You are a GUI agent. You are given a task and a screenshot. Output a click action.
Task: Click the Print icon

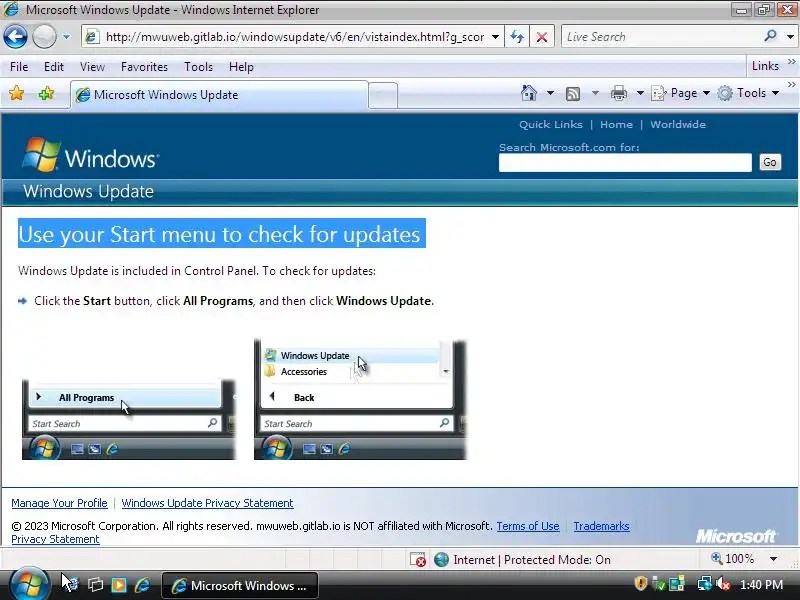point(618,93)
